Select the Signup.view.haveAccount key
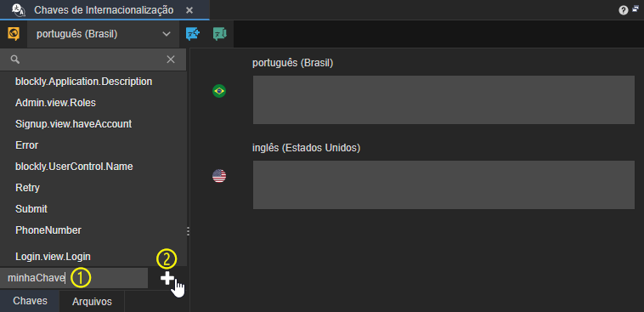 pos(74,124)
